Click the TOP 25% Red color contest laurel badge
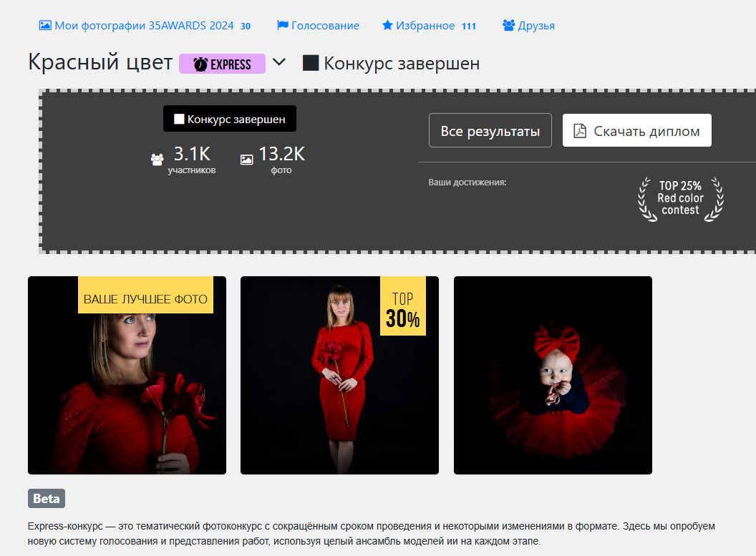Viewport: 756px width, 556px height. (680, 198)
